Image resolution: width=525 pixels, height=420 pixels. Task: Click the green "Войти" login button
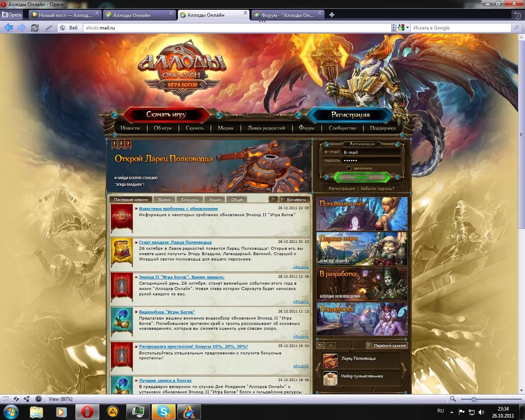tap(362, 177)
